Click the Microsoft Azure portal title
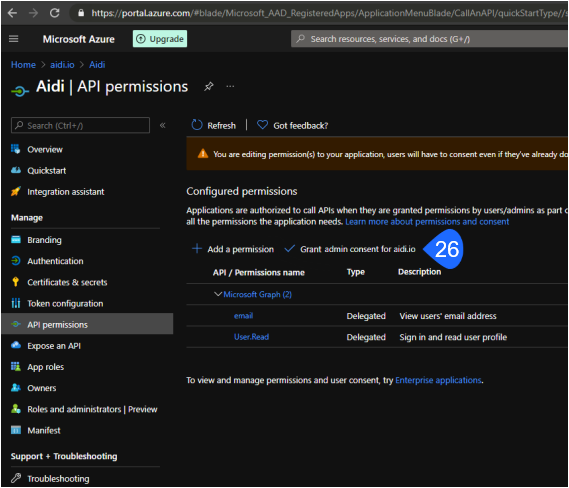Viewport: 569px width, 488px height. tap(78, 39)
